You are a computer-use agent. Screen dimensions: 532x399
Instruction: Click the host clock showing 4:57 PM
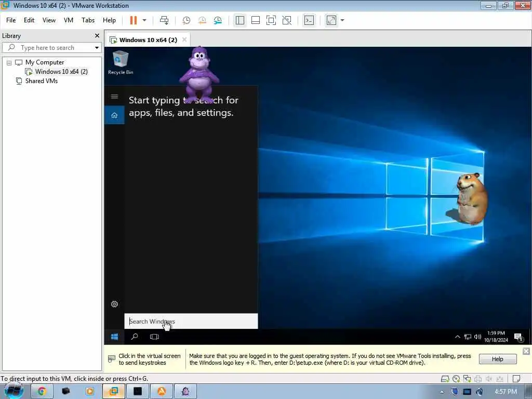[x=506, y=392]
